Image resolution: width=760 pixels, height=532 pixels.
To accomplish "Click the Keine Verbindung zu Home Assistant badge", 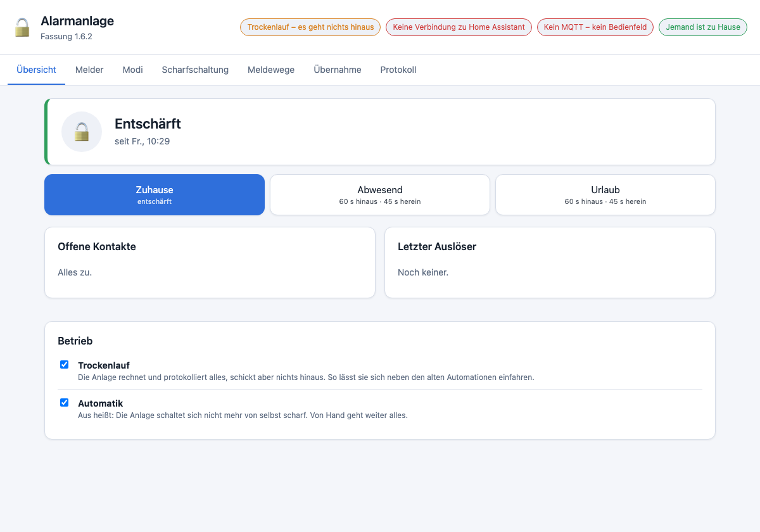I will coord(459,27).
